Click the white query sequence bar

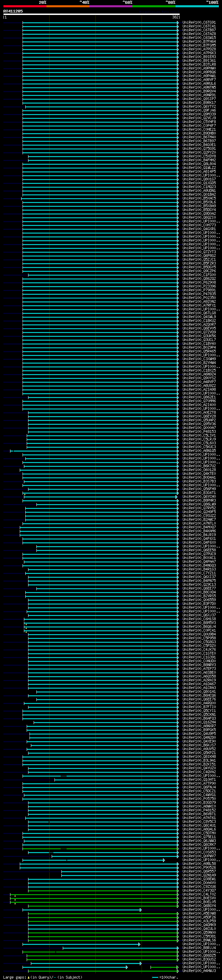click(x=91, y=15)
